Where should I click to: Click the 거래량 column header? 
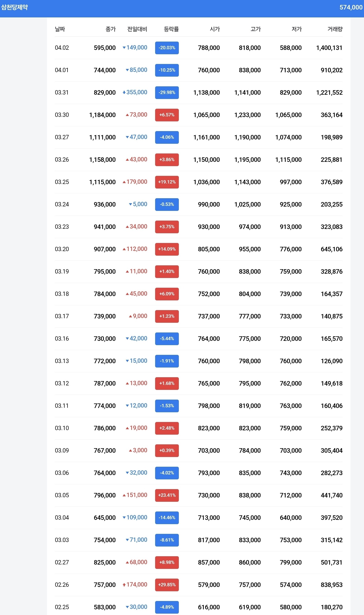tap(335, 29)
